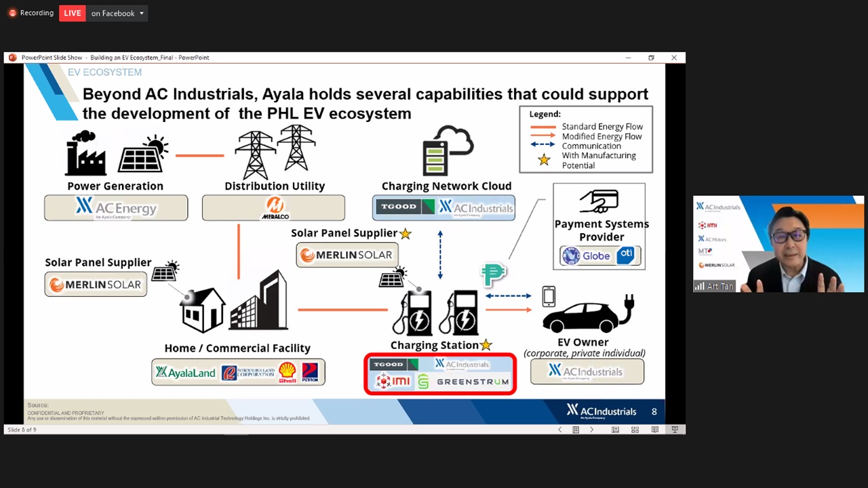Advance to next slide arrow in status bar
The width and height of the screenshot is (868, 488).
click(x=591, y=430)
